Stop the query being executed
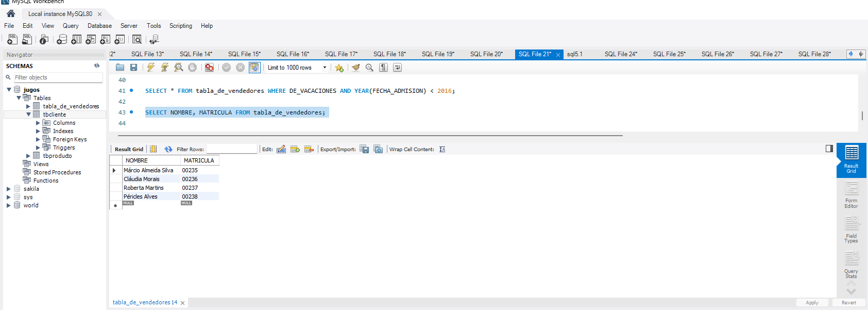868x310 pixels. pyautogui.click(x=192, y=67)
